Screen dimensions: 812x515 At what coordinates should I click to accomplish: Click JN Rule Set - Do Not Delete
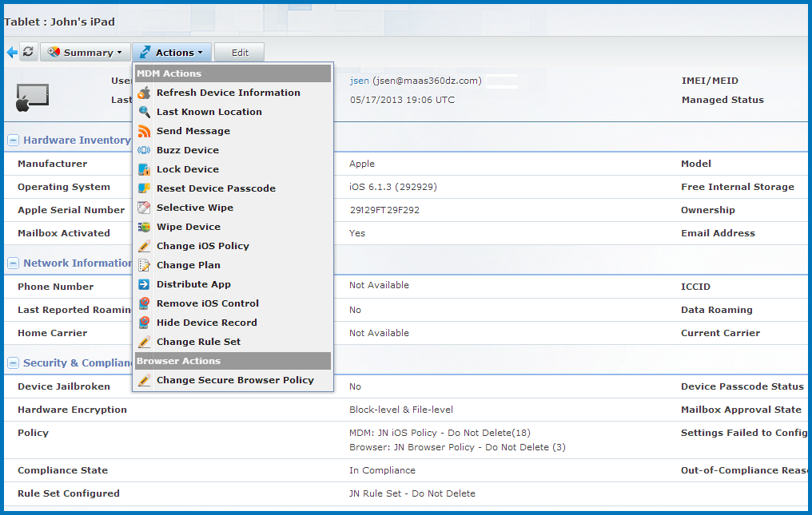click(412, 493)
